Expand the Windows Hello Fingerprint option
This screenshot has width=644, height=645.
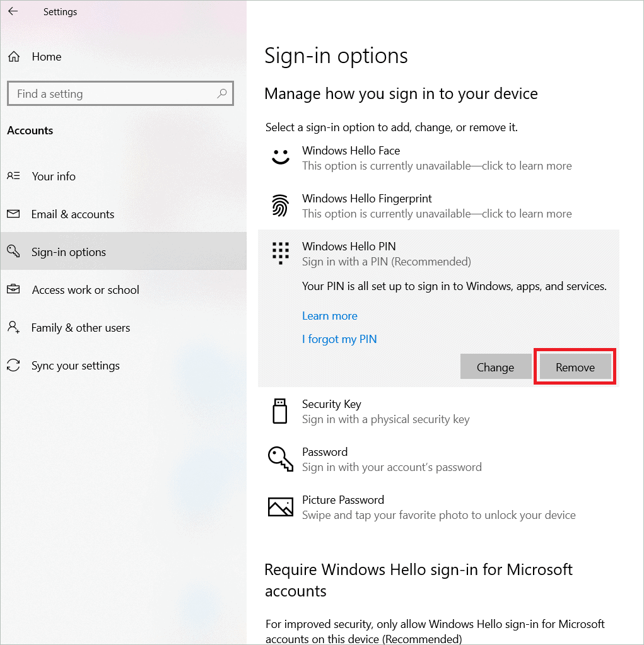pos(438,206)
